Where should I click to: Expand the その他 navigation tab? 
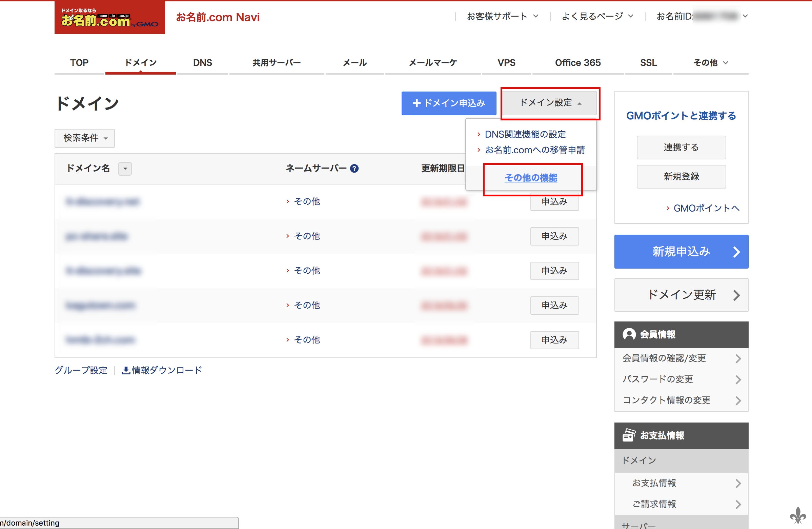click(x=711, y=63)
